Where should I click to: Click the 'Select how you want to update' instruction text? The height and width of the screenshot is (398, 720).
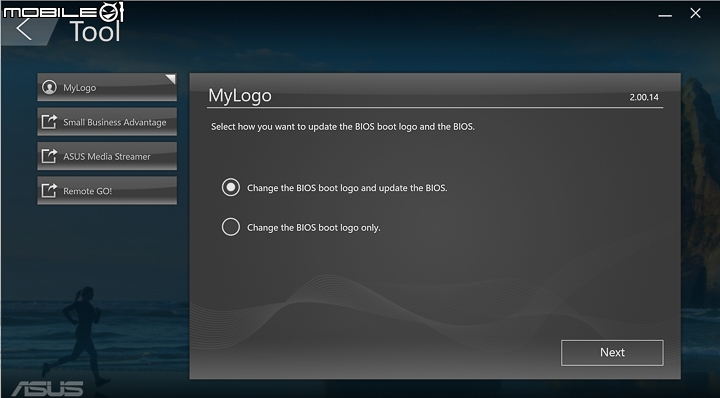(x=343, y=127)
